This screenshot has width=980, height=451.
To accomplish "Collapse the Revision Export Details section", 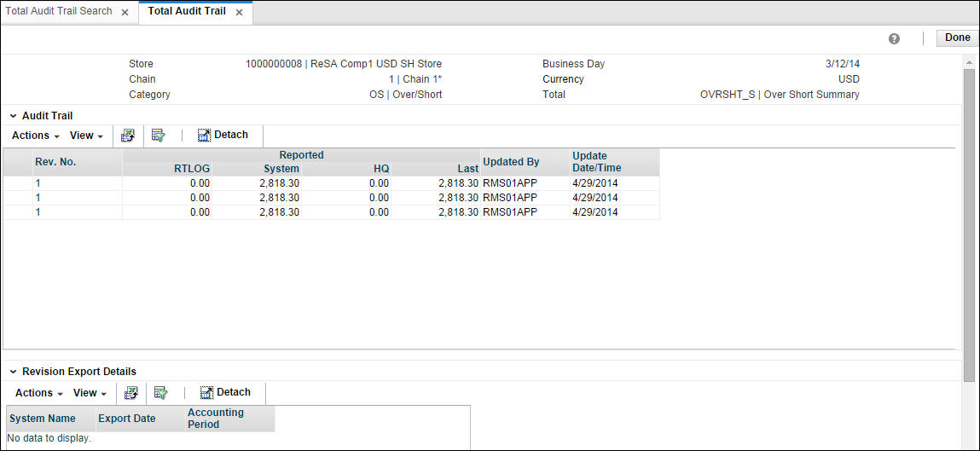I will [x=13, y=372].
